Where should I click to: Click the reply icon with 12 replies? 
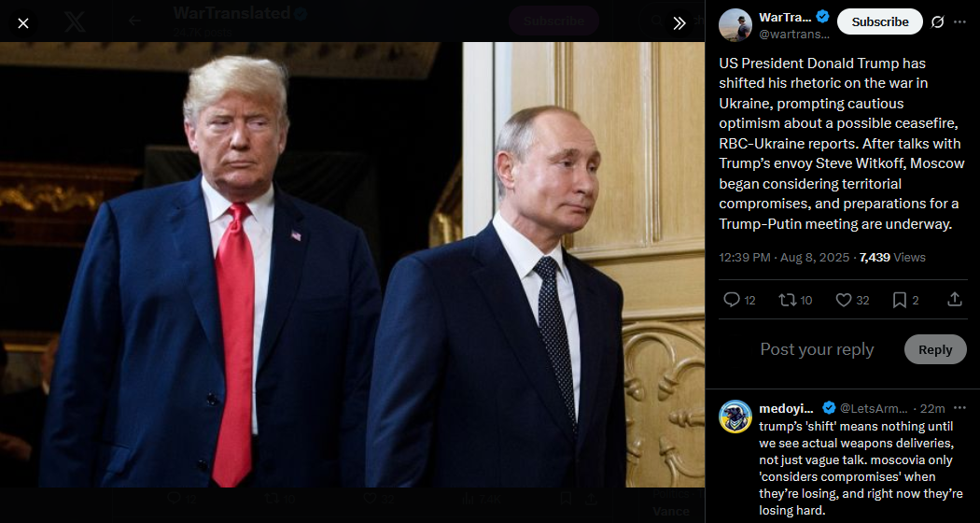click(739, 301)
